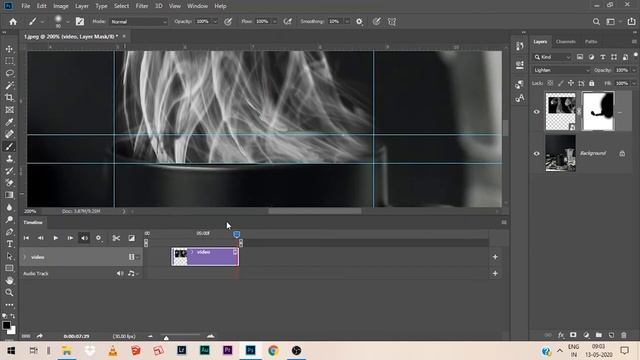Viewport: 640px width, 360px height.
Task: Toggle lock all on layer
Action: pos(591,83)
